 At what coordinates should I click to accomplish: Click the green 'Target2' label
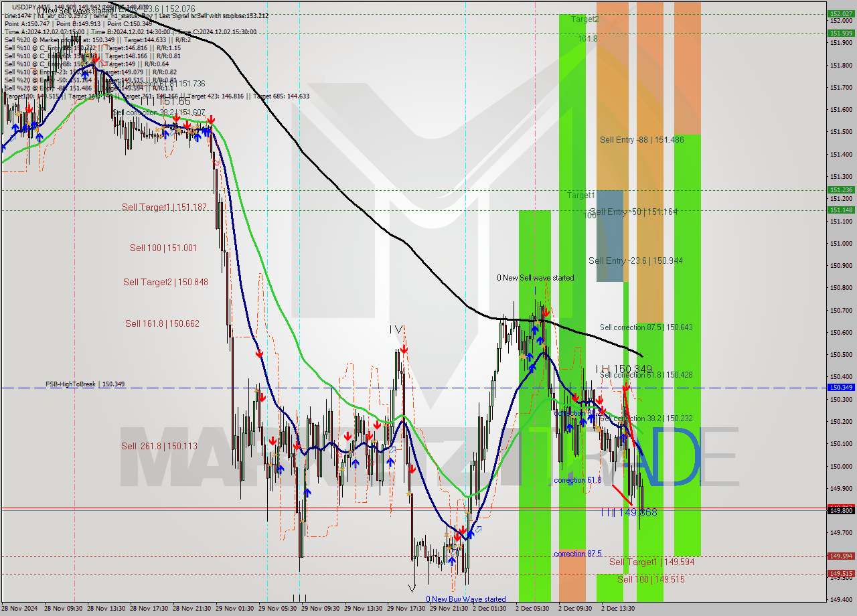[585, 19]
